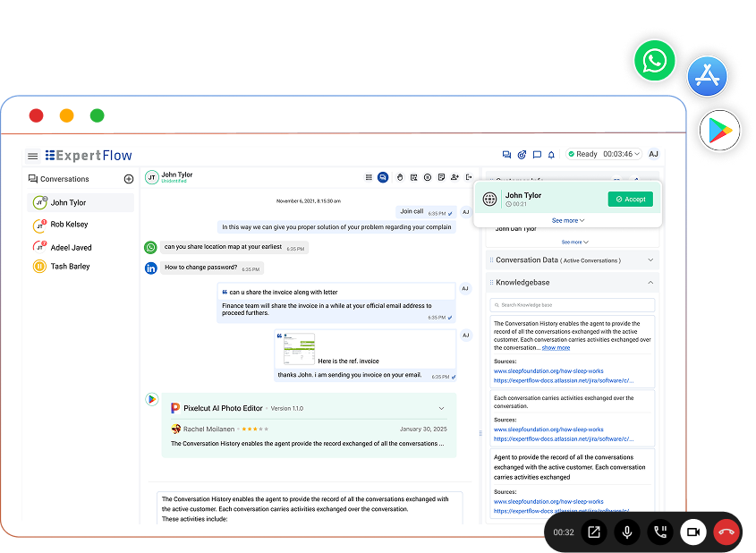
Task: Select Rob Kelsey conversation
Action: 69,225
